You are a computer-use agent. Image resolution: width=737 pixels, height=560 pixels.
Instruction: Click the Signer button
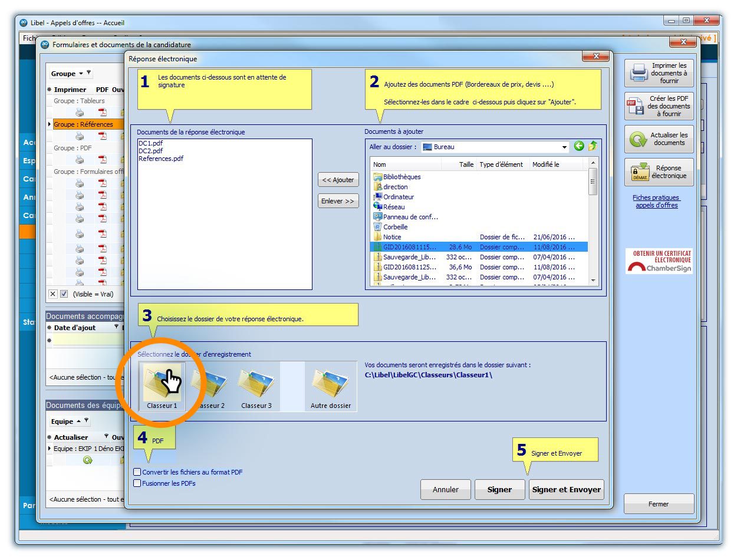pyautogui.click(x=499, y=489)
